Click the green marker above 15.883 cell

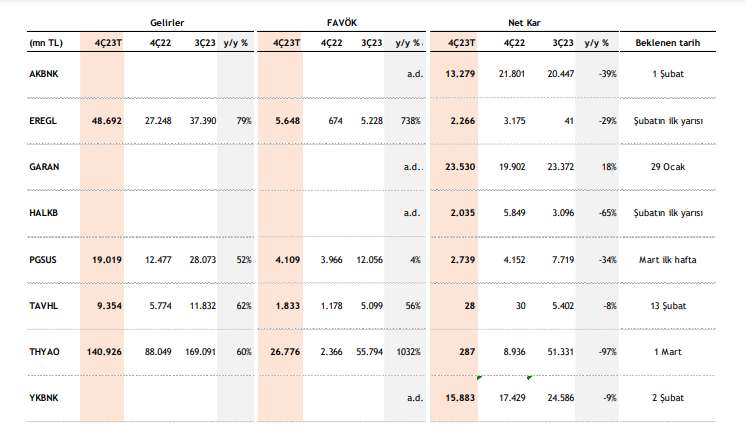[479, 378]
